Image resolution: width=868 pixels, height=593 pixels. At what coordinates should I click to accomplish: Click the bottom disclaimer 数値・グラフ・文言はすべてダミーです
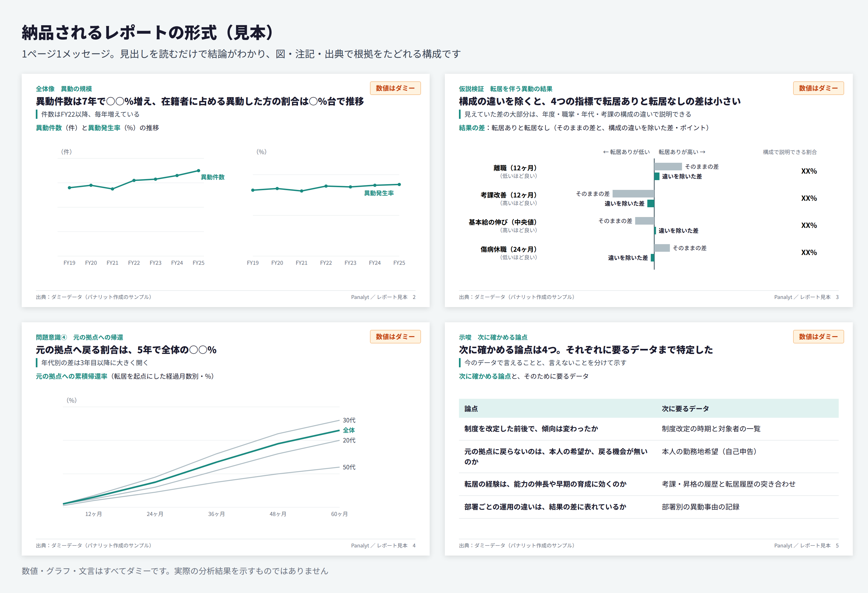(x=175, y=571)
